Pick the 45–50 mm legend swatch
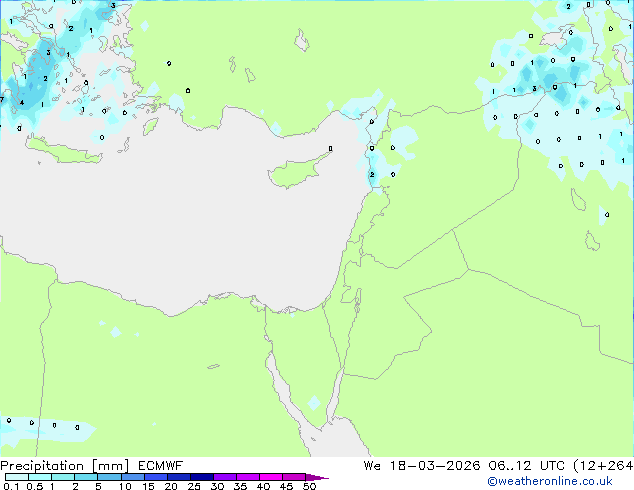 click(294, 477)
